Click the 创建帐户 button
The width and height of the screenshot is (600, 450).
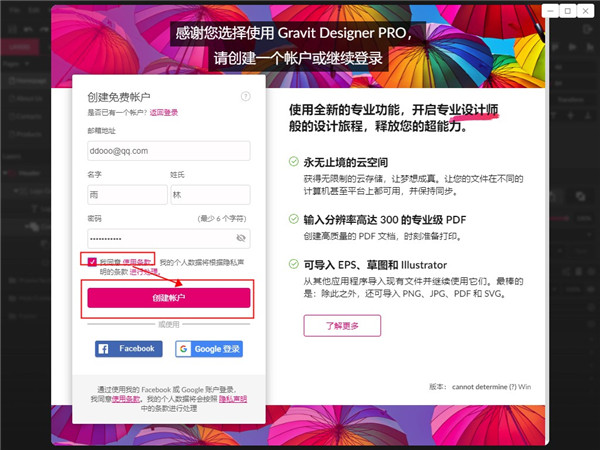[x=169, y=298]
